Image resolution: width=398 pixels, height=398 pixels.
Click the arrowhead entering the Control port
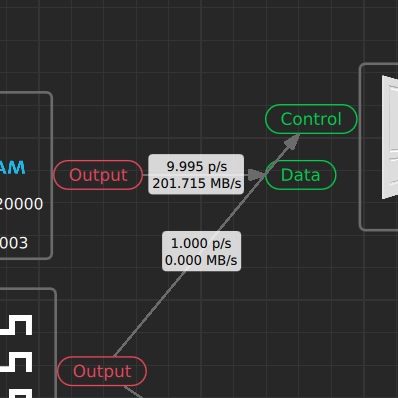click(292, 141)
